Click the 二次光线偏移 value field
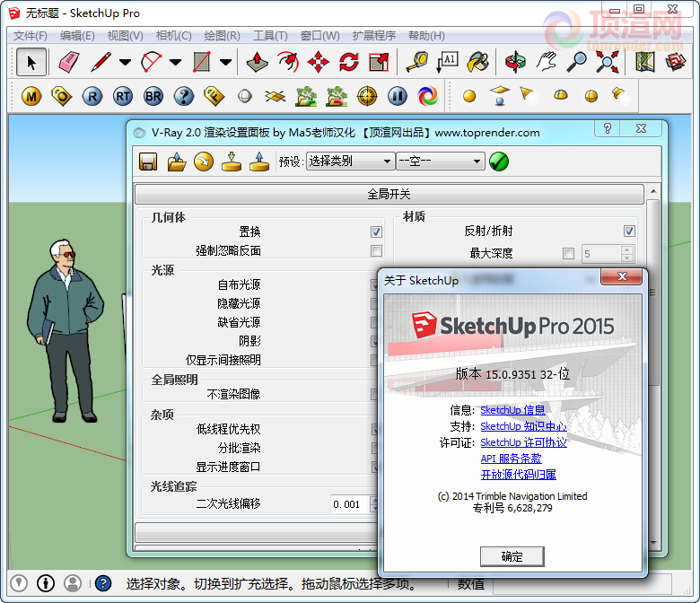 (350, 504)
